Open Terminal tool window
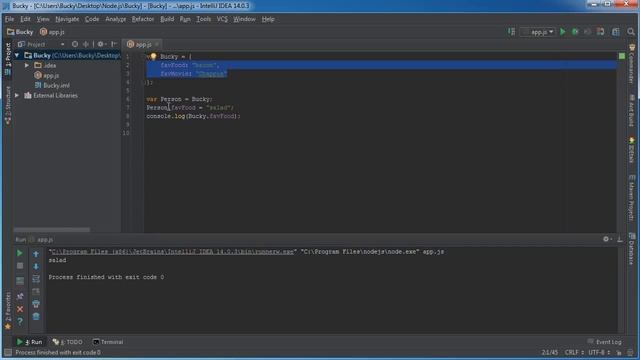Screen dimensions: 640x360 point(108,342)
